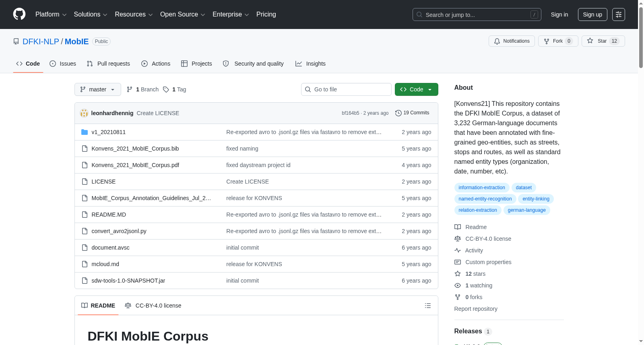
Task: Open the 19 Commits history
Action: pyautogui.click(x=412, y=113)
